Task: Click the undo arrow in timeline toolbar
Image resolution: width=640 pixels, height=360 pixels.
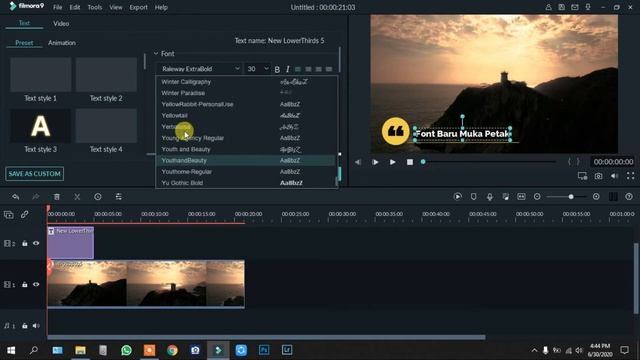Action: (16, 197)
